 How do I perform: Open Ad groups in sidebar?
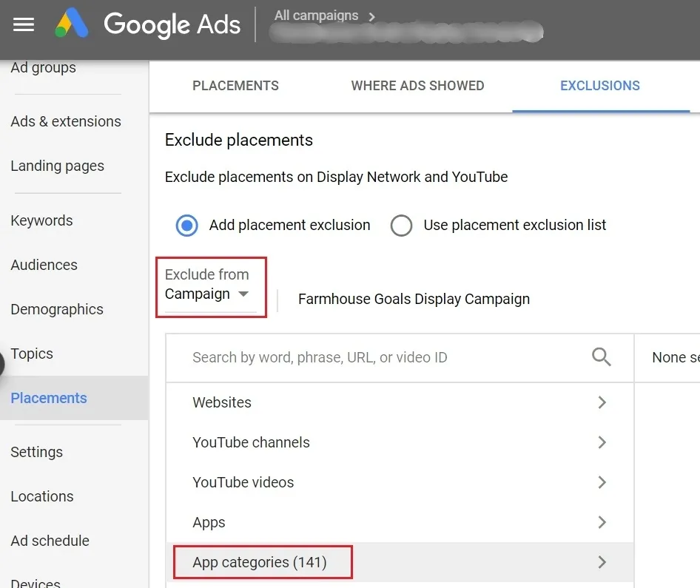44,68
